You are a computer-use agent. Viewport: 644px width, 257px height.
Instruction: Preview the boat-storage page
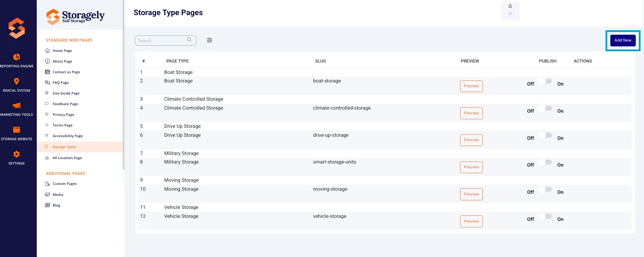[x=471, y=86]
